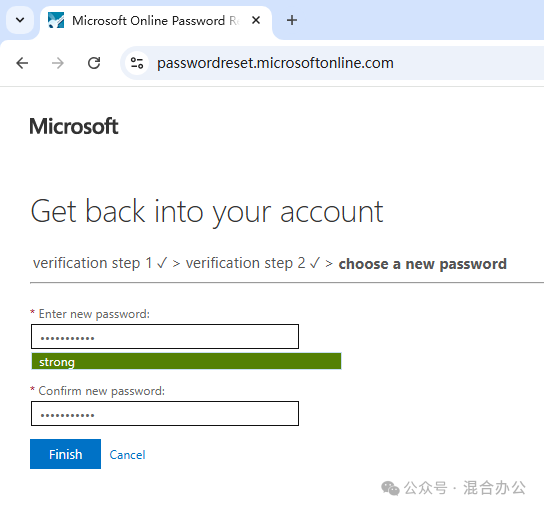Click the Finish button

point(66,454)
